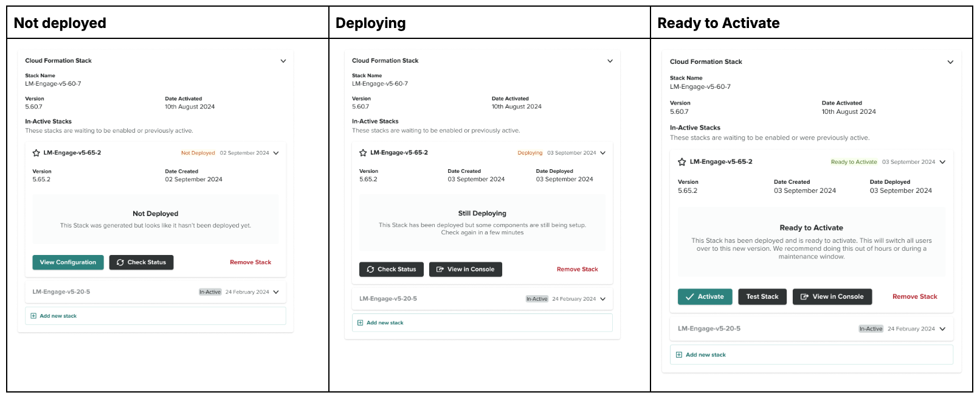Toggle the star in the Ready to Activate panel
The image size is (980, 398).
pyautogui.click(x=682, y=162)
